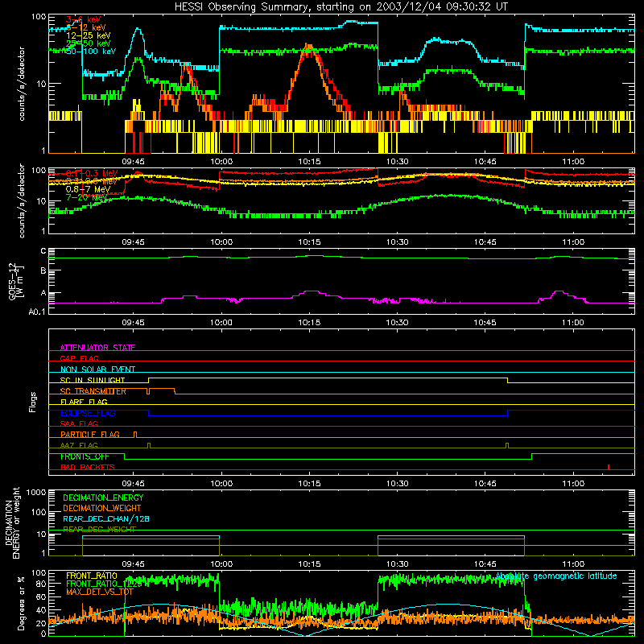644x644 pixels.
Task: Select the 'Absolute geomagnetic latitude' label
Action: pos(556,576)
